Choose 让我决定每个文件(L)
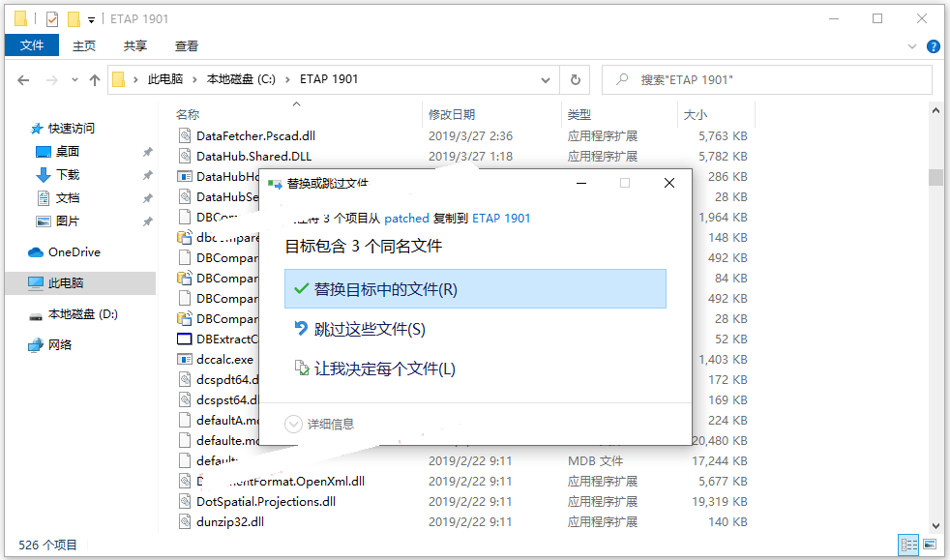Image resolution: width=950 pixels, height=560 pixels. tap(475, 368)
